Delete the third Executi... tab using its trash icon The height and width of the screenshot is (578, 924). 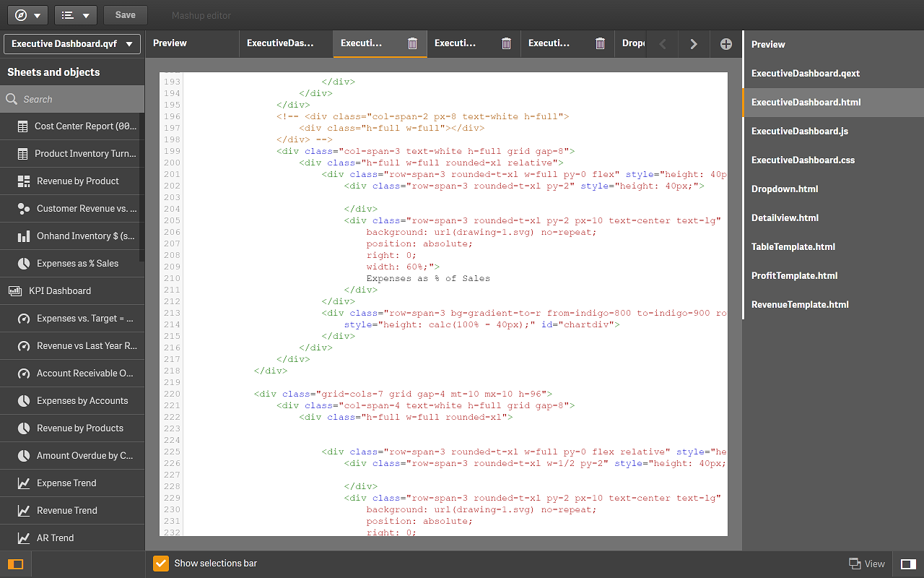[x=600, y=43]
